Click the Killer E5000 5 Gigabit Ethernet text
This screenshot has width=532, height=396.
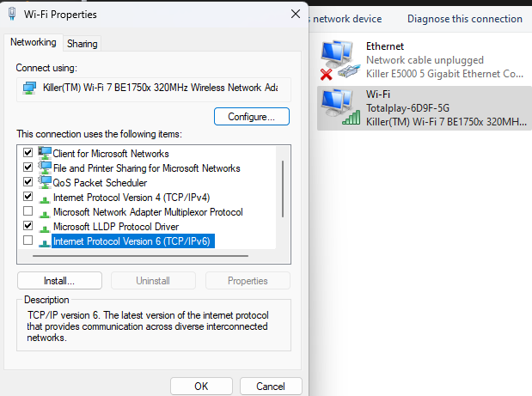444,74
